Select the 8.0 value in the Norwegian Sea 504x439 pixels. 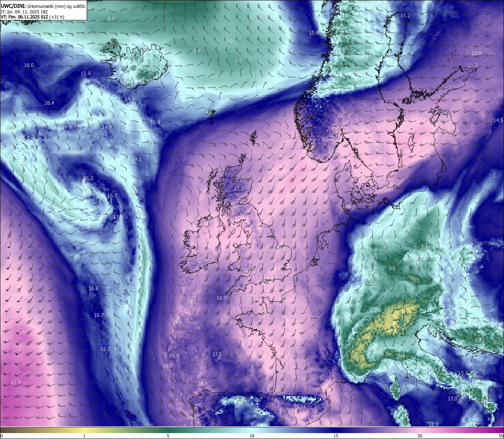[229, 41]
